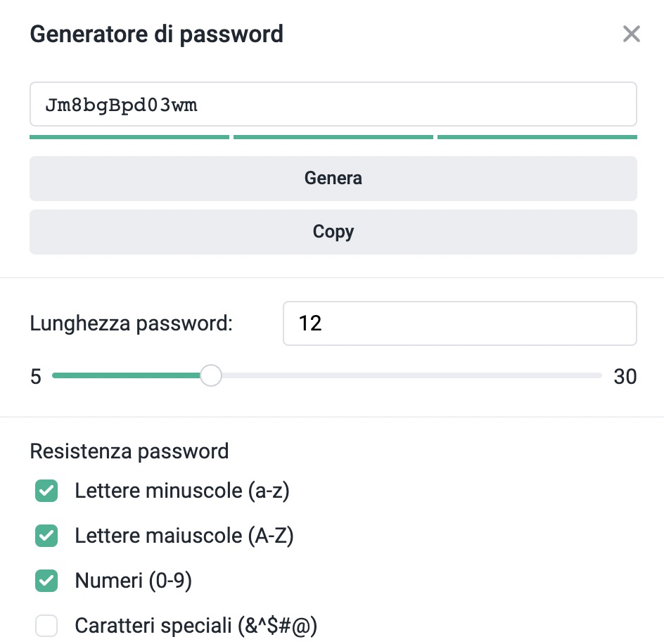Viewport: 664px width, 644px height.
Task: Click the Resistenza password heading
Action: [x=129, y=451]
